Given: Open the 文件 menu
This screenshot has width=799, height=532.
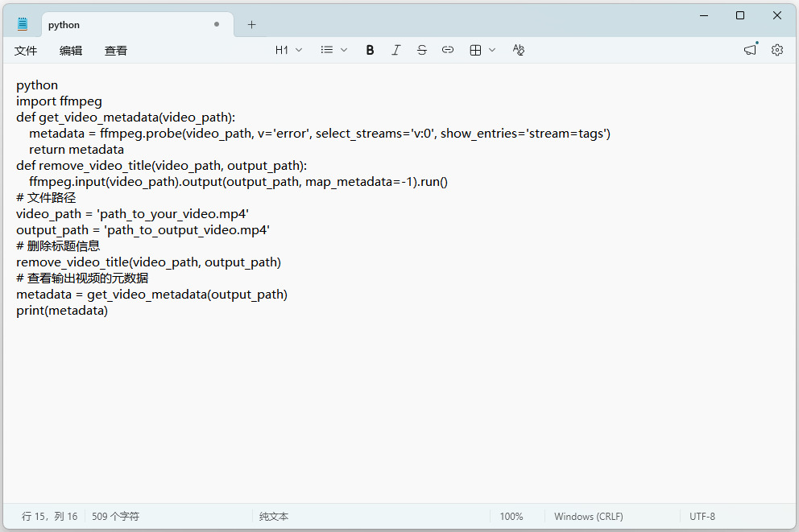Looking at the screenshot, I should pos(26,51).
